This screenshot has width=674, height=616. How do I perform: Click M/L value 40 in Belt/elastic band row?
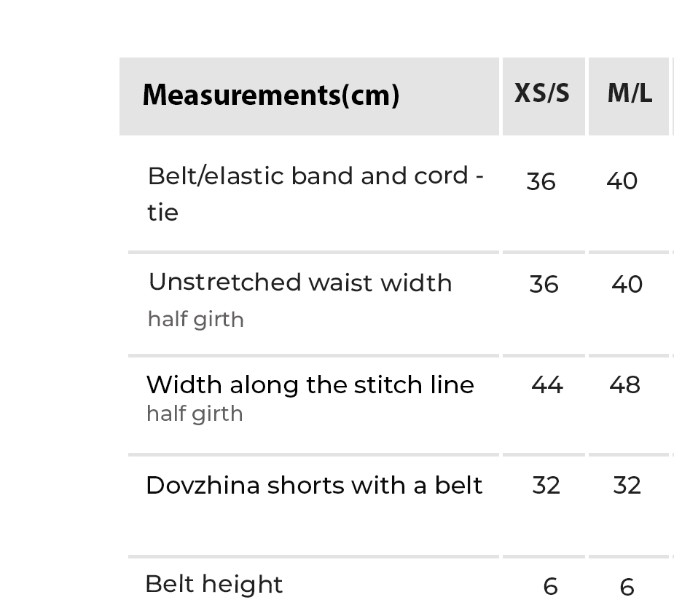click(622, 181)
